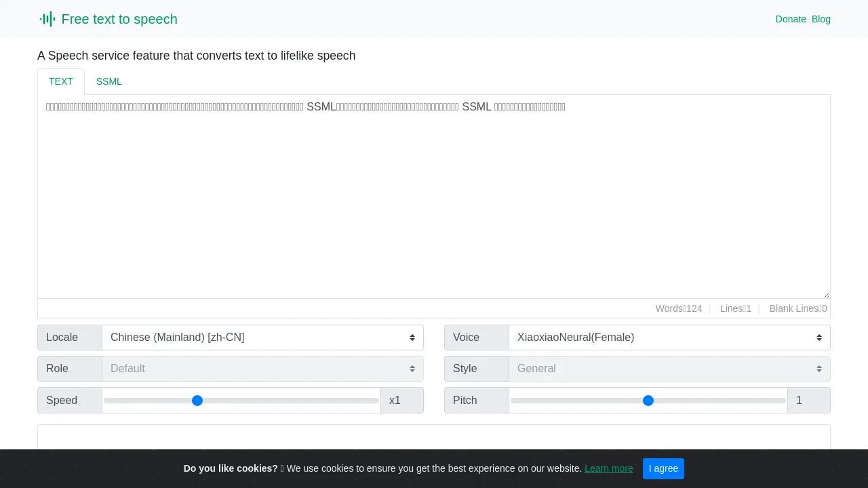The height and width of the screenshot is (488, 868).
Task: Switch to the TEXT tab
Action: click(x=61, y=81)
